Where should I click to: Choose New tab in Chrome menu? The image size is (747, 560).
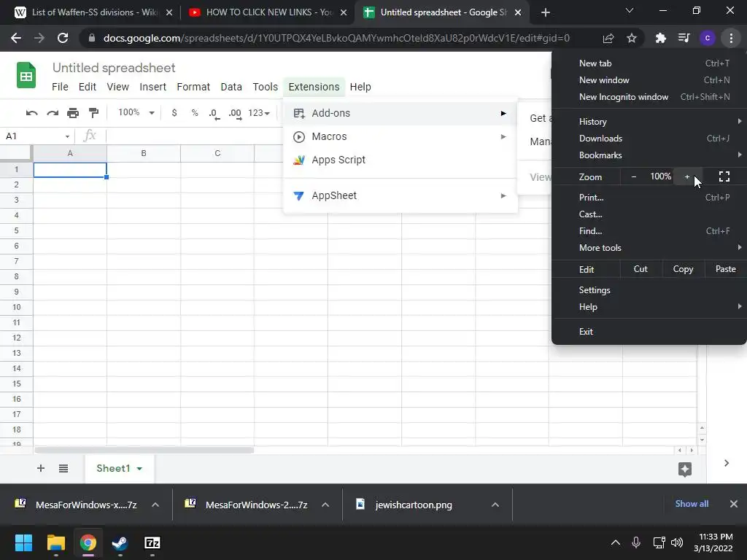tap(649, 63)
